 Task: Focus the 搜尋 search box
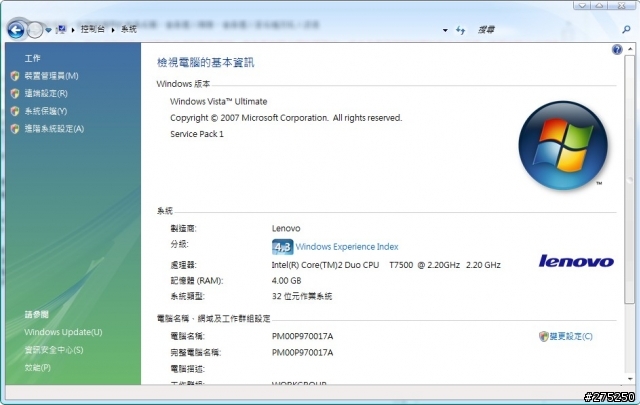point(545,30)
